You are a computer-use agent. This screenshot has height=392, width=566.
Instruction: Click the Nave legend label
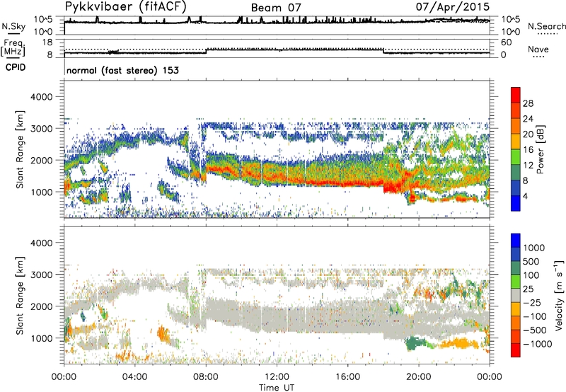(538, 49)
